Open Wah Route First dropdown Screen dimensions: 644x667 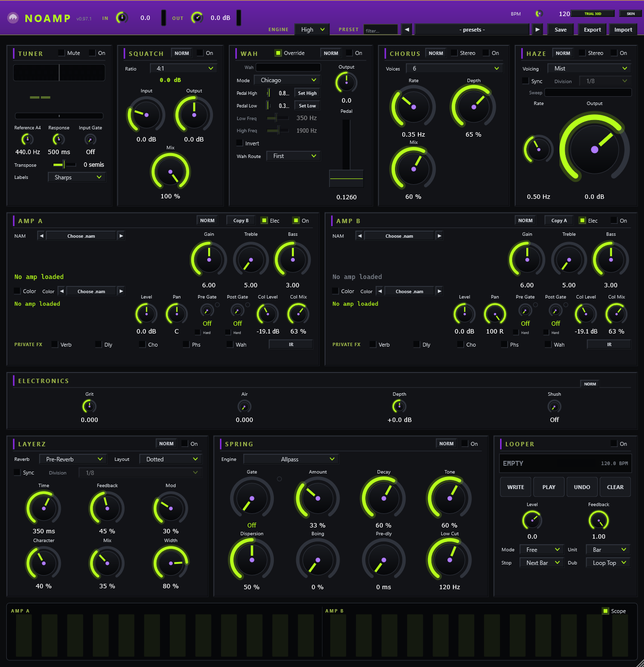click(x=293, y=156)
